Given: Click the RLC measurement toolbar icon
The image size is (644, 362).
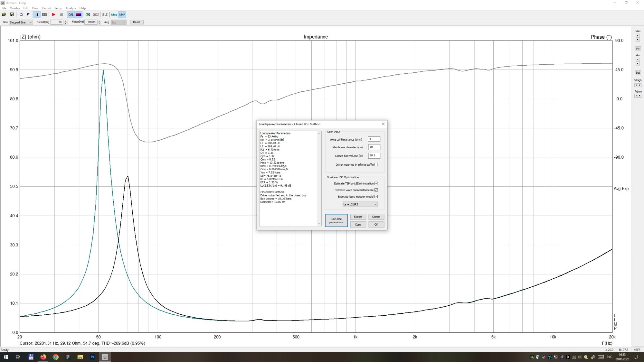Looking at the screenshot, I should (105, 14).
